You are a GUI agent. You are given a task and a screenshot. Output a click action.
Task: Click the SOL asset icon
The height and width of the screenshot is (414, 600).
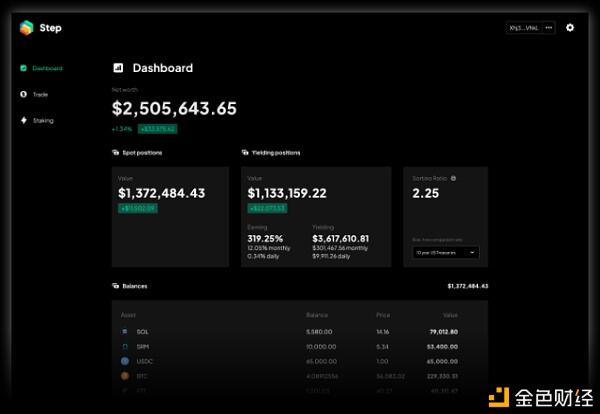[x=125, y=331]
